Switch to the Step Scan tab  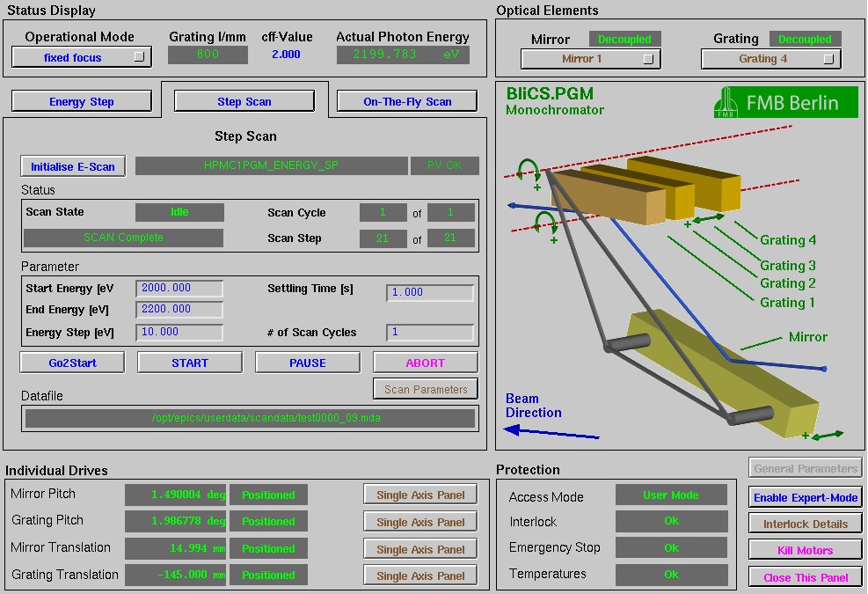tap(244, 101)
